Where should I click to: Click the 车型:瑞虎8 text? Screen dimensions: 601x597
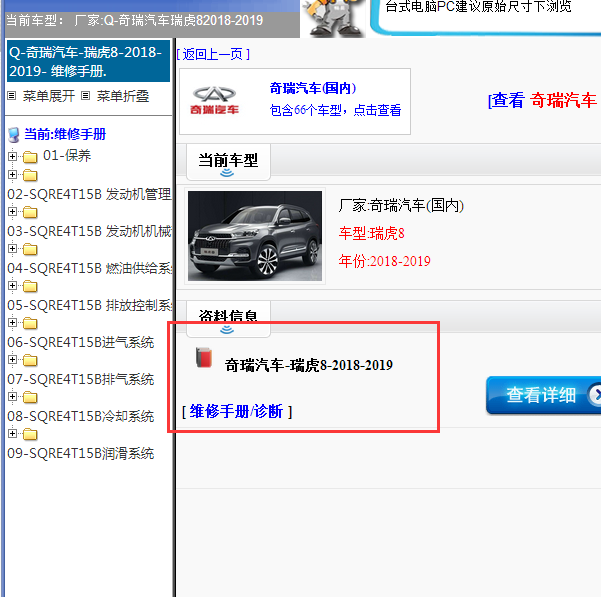371,233
